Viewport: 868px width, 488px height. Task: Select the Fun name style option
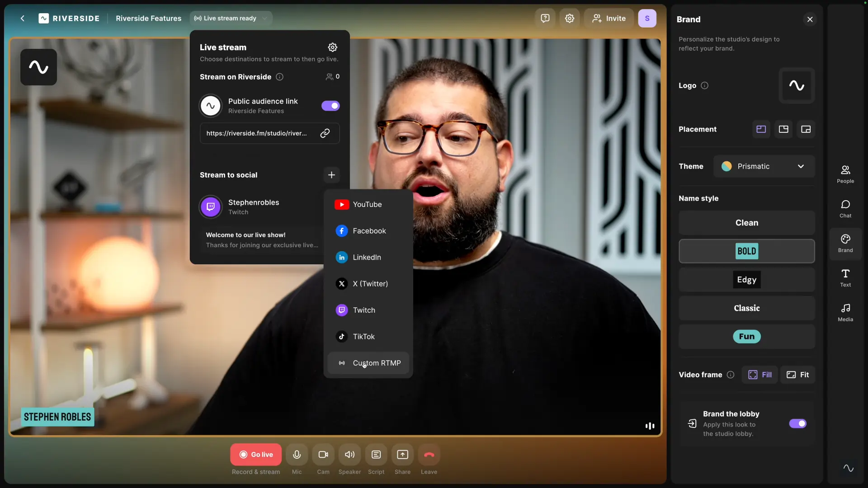coord(746,336)
